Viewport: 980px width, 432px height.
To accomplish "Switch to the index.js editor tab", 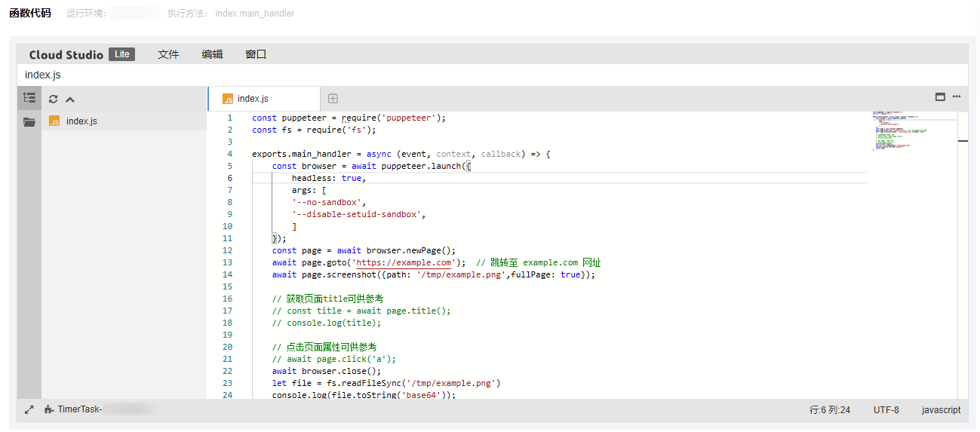I will (253, 99).
